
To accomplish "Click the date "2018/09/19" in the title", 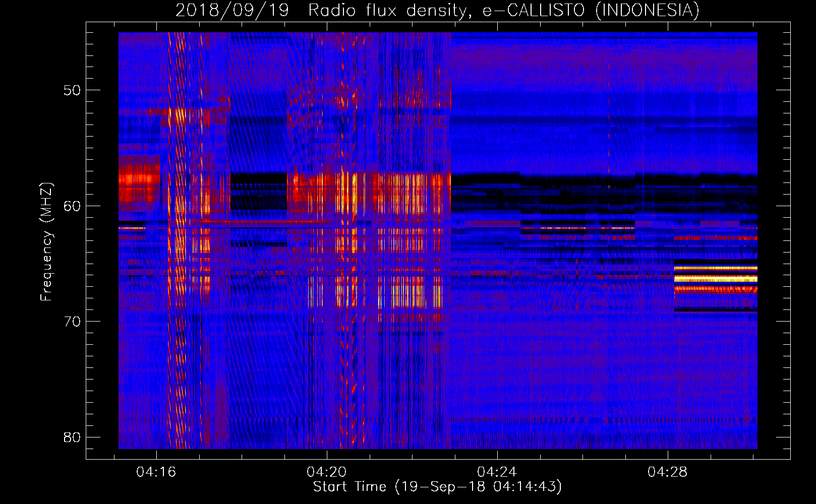I will pyautogui.click(x=232, y=11).
